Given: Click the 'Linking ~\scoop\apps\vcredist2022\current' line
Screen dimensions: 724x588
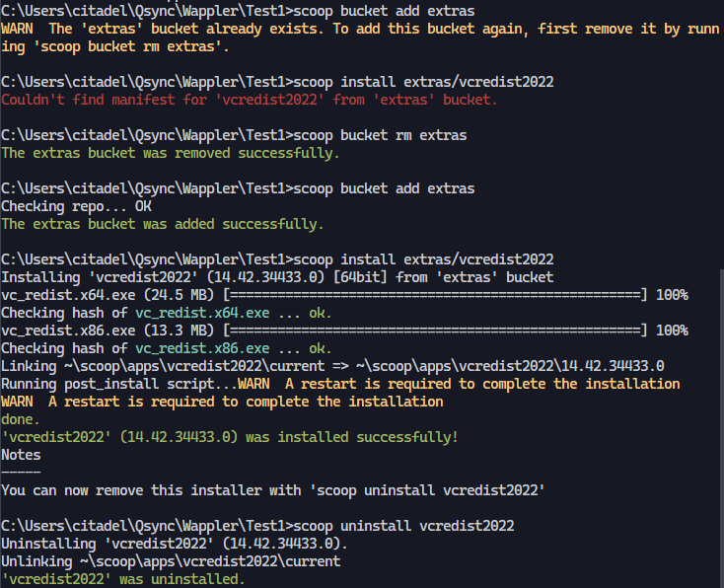Looking at the screenshot, I should (332, 366).
